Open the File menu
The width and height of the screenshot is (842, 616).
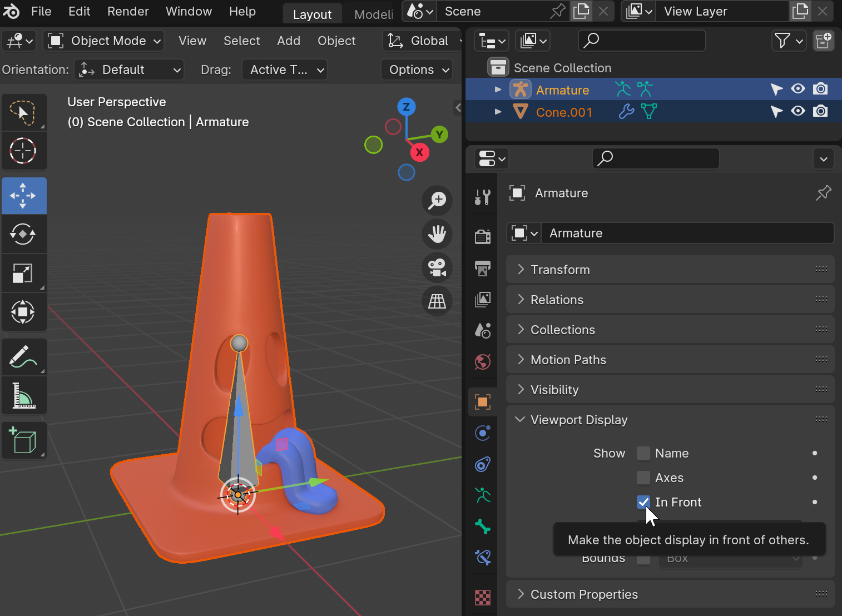[x=41, y=11]
